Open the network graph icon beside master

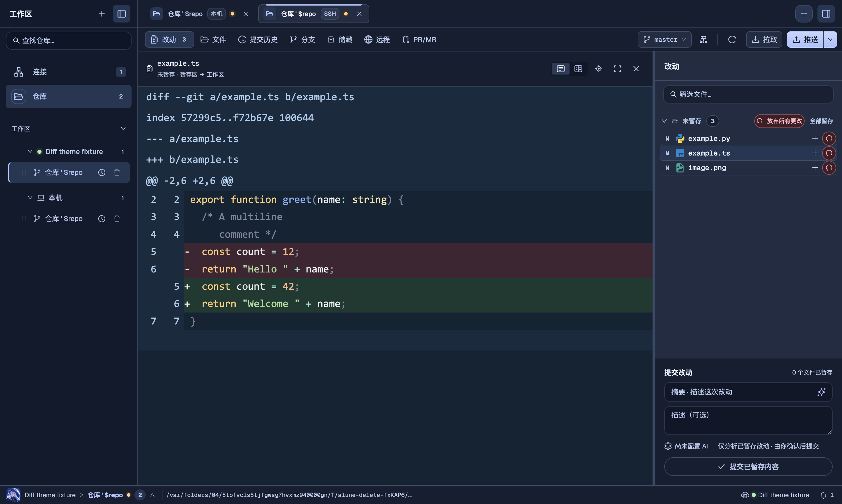pyautogui.click(x=703, y=40)
